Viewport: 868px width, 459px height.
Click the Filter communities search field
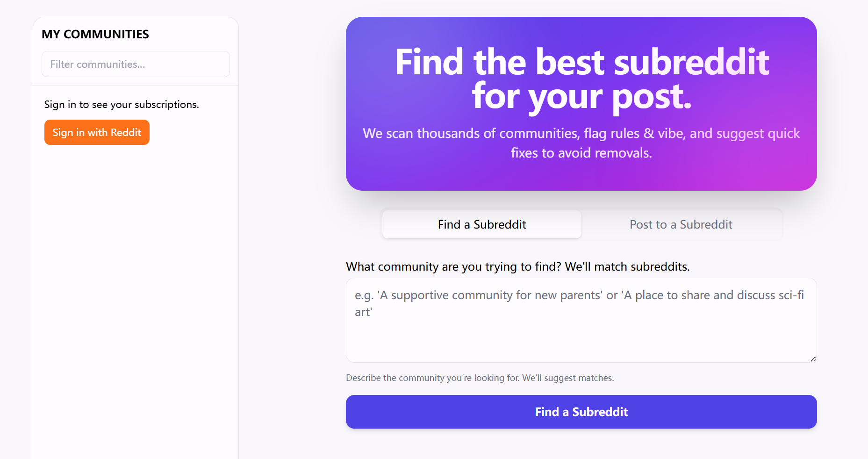[136, 64]
